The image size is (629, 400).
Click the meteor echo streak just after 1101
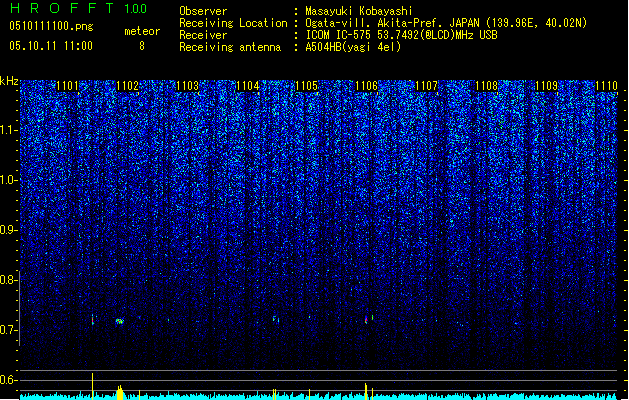(93, 319)
